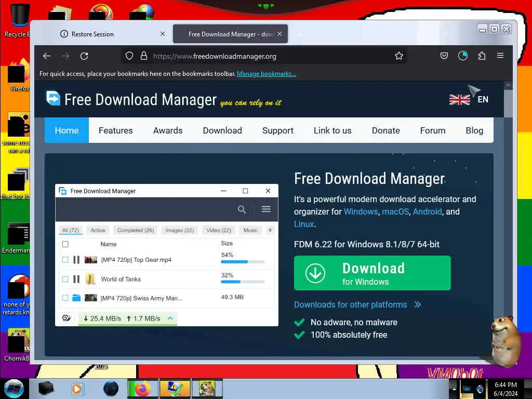Follow the Windows link in the description
Screen dimensions: 532x399
pos(361,212)
